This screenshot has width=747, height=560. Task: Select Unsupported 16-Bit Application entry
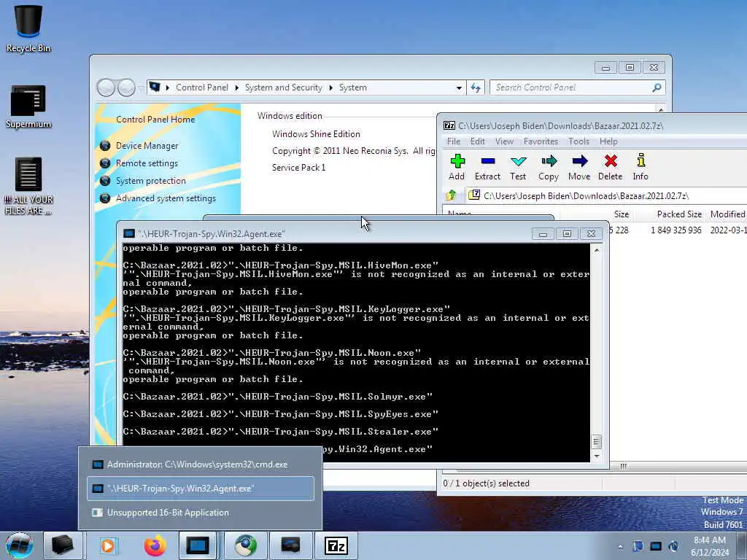(201, 513)
